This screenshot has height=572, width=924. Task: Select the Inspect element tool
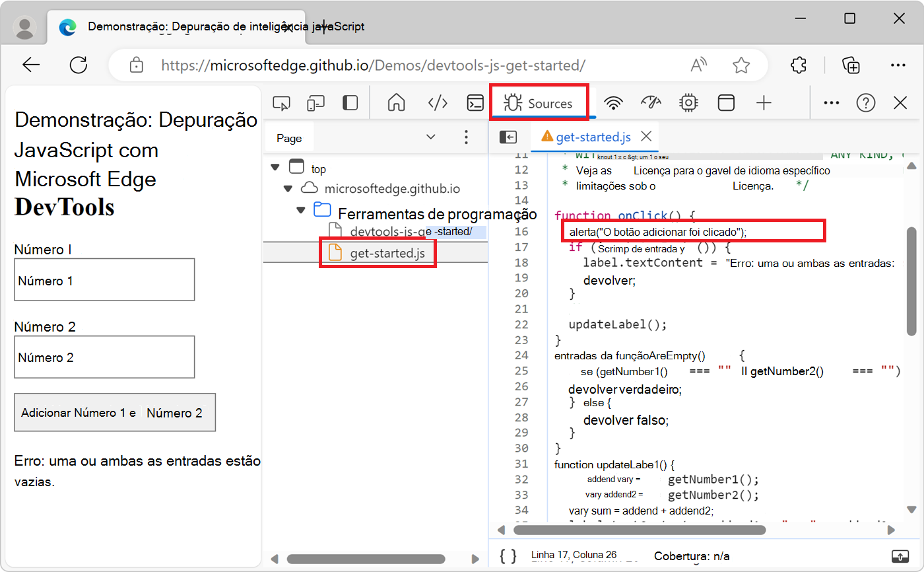coord(282,102)
